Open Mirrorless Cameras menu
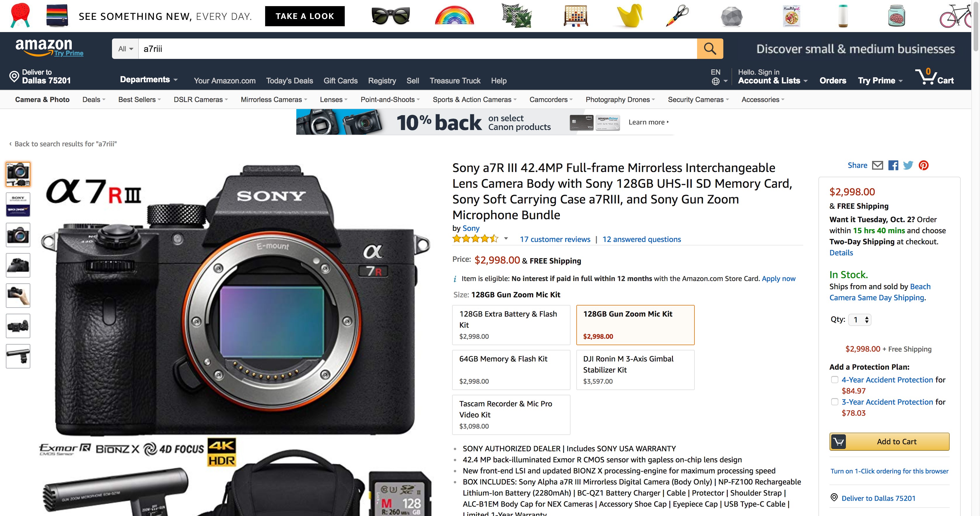 274,100
